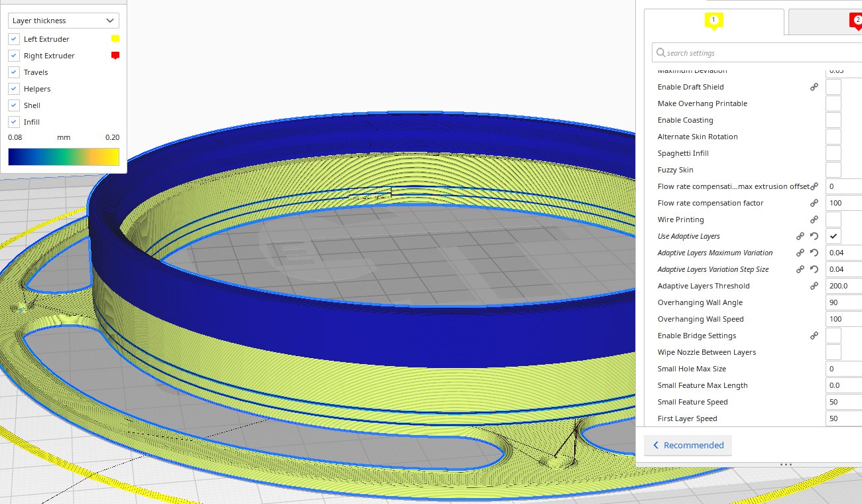The image size is (862, 504).
Task: Toggle Left Extruder visibility checkbox
Action: [14, 39]
